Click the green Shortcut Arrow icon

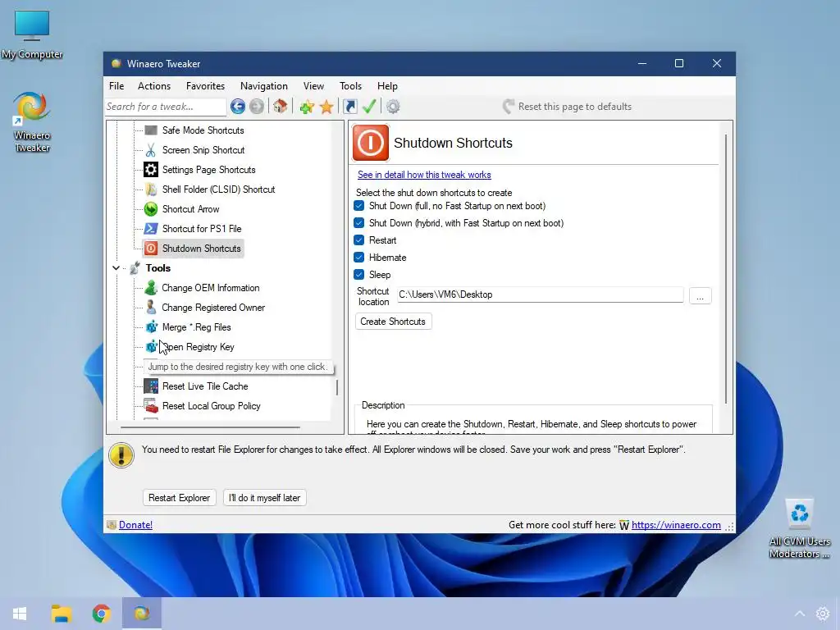coord(151,209)
